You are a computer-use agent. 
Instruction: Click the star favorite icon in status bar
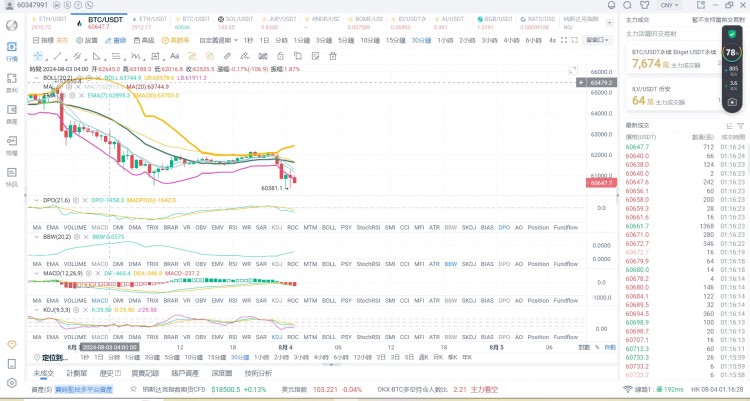tap(133, 390)
